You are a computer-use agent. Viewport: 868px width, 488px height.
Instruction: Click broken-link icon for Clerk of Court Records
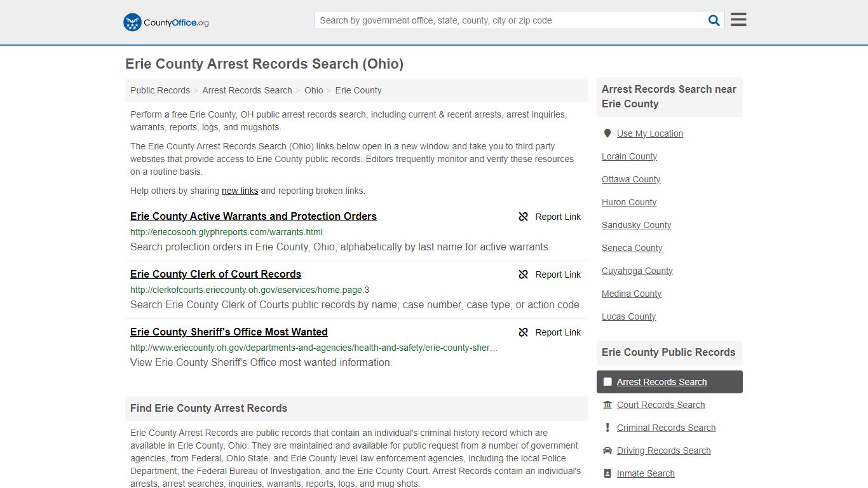[524, 274]
